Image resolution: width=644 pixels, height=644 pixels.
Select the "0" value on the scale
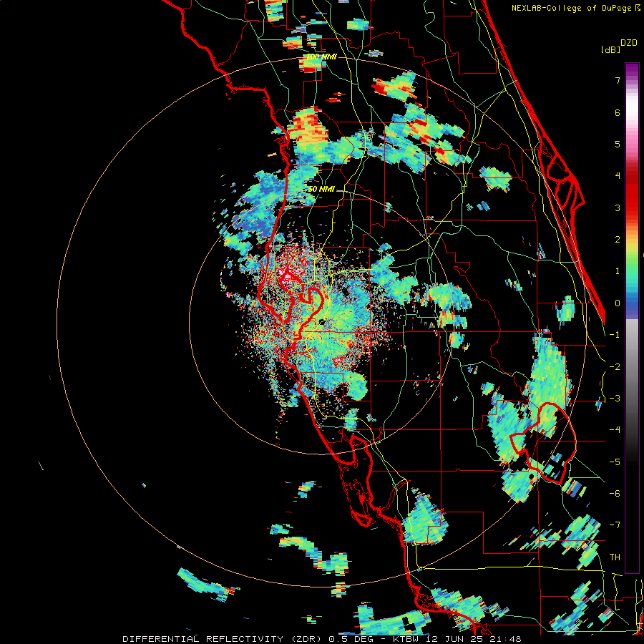[618, 303]
